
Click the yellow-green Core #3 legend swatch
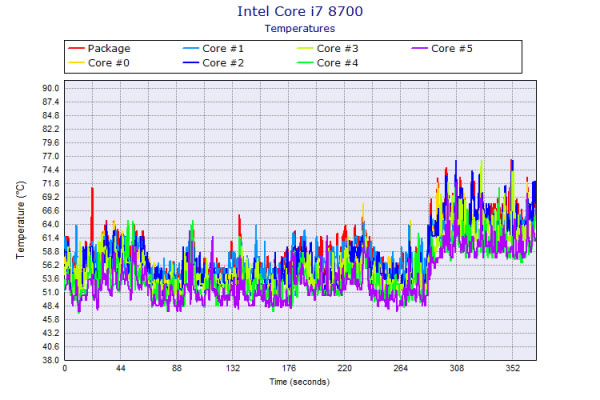(305, 49)
